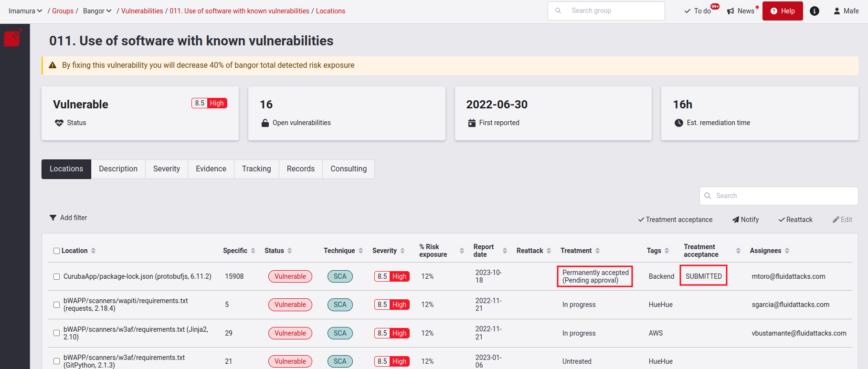
Task: Click the News megaphone icon
Action: click(730, 11)
